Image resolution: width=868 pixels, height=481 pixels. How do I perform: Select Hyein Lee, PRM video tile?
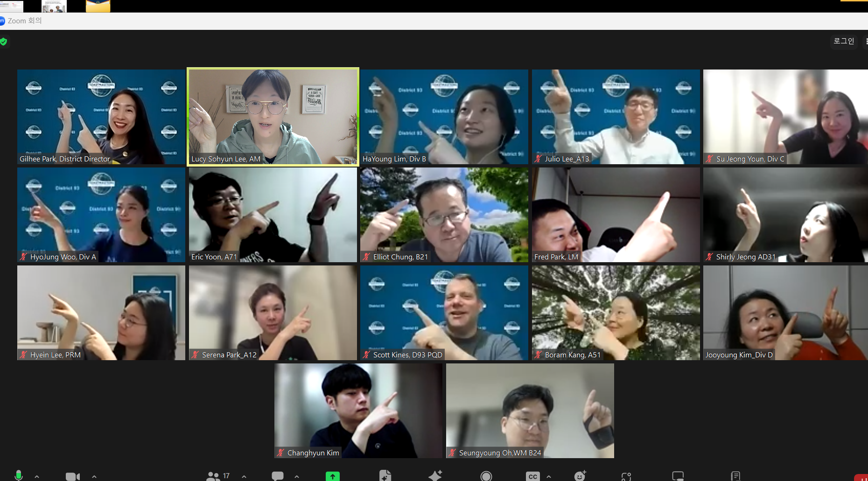[101, 313]
